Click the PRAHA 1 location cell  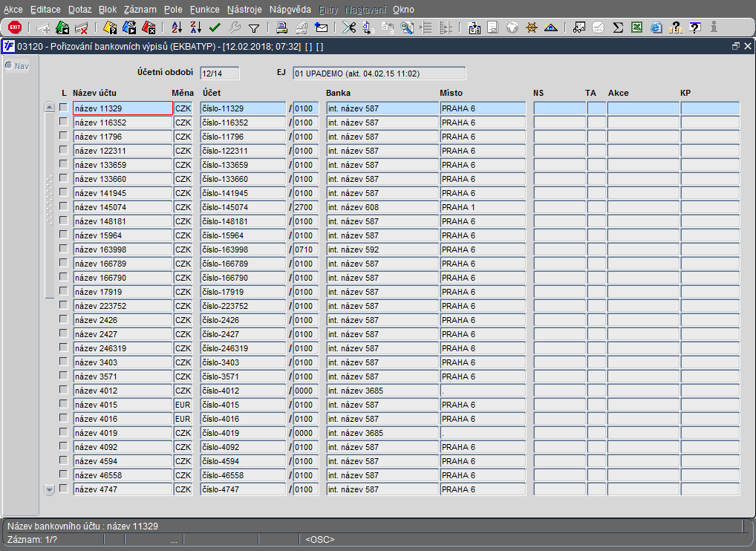click(x=483, y=207)
